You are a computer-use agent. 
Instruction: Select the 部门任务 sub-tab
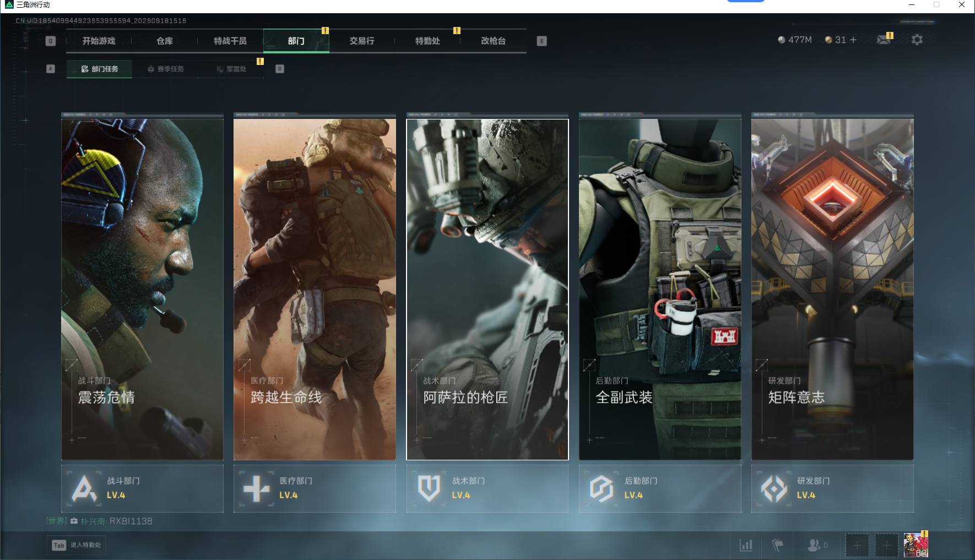(99, 69)
